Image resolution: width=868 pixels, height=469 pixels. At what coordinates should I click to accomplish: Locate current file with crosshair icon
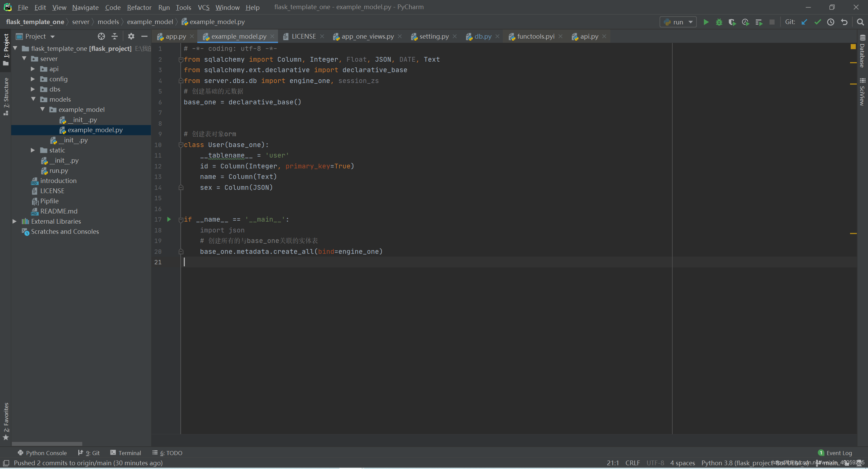click(x=101, y=36)
